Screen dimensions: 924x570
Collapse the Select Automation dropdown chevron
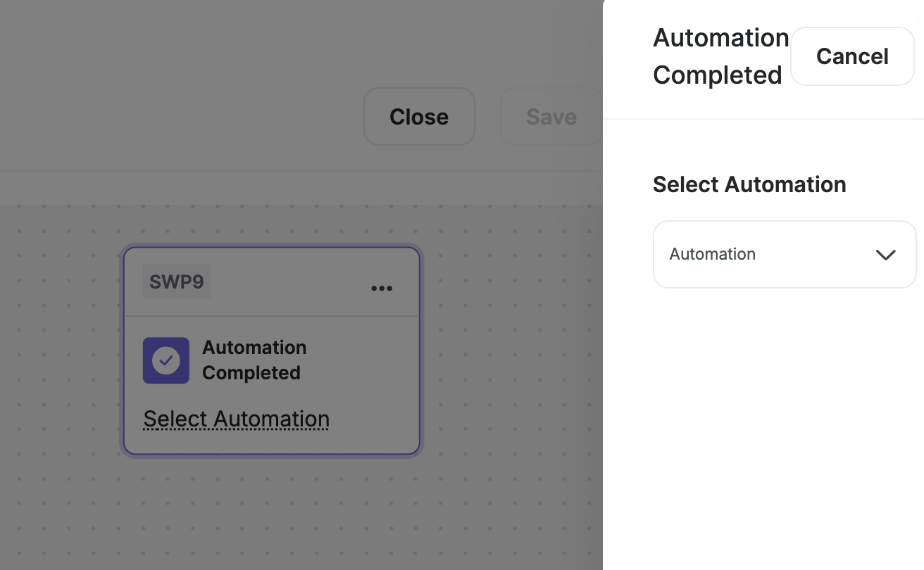tap(886, 254)
